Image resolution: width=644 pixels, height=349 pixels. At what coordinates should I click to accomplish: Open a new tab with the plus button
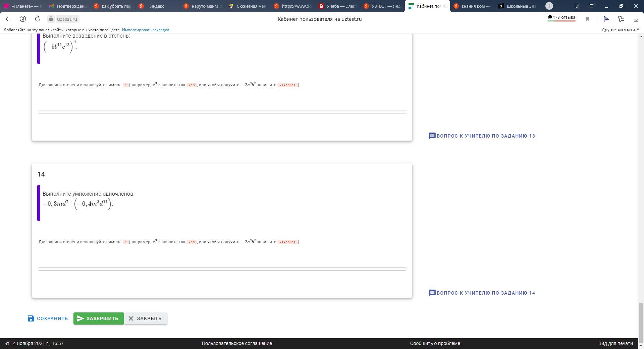point(549,6)
